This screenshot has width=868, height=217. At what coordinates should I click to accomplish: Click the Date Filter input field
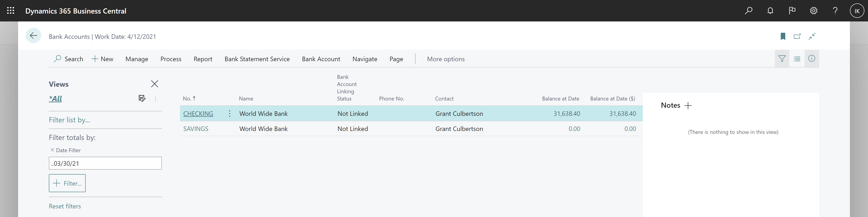click(x=105, y=163)
